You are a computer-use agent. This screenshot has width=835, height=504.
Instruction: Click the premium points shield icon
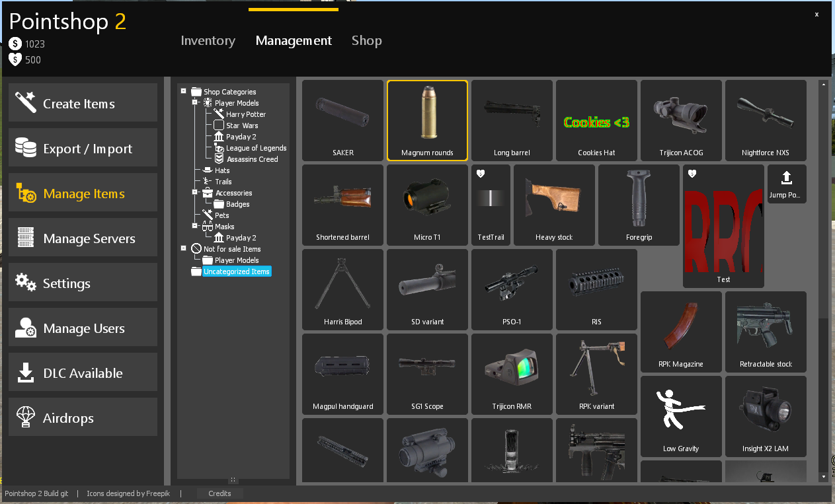click(15, 59)
